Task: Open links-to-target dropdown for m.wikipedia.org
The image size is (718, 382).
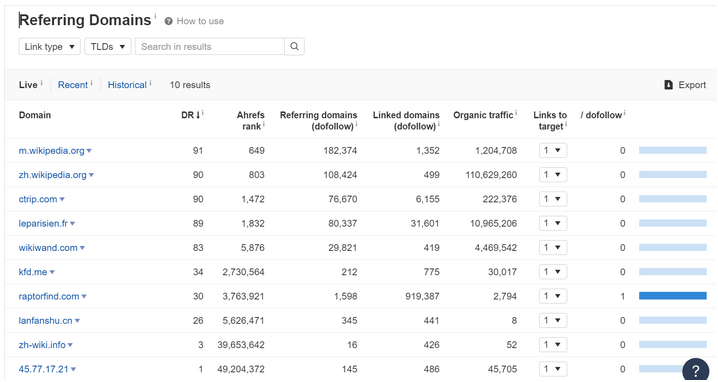Action: click(x=553, y=150)
